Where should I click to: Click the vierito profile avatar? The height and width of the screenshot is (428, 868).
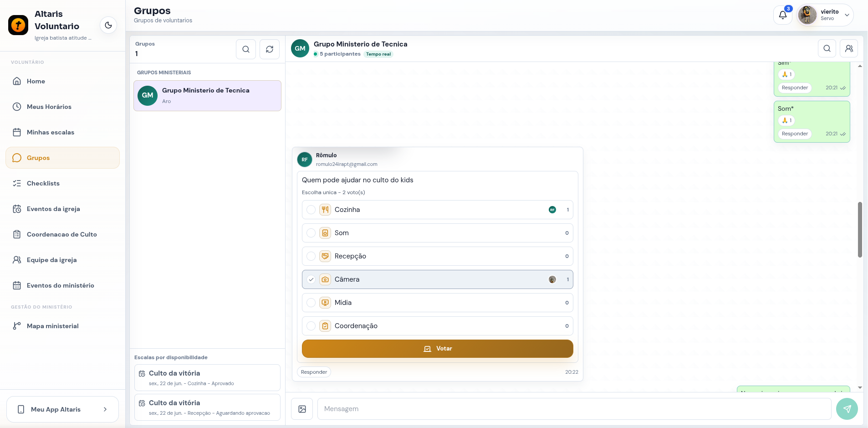tap(807, 15)
